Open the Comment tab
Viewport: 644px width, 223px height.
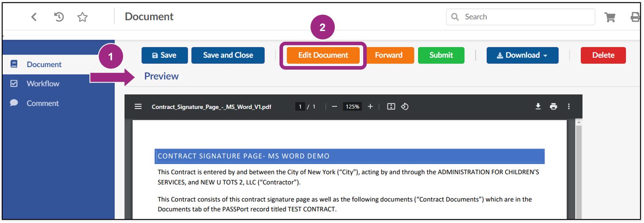point(43,103)
